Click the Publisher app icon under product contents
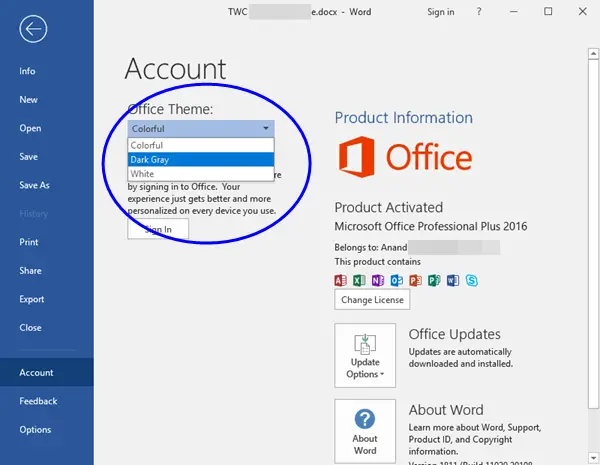The height and width of the screenshot is (465, 600). 434,281
